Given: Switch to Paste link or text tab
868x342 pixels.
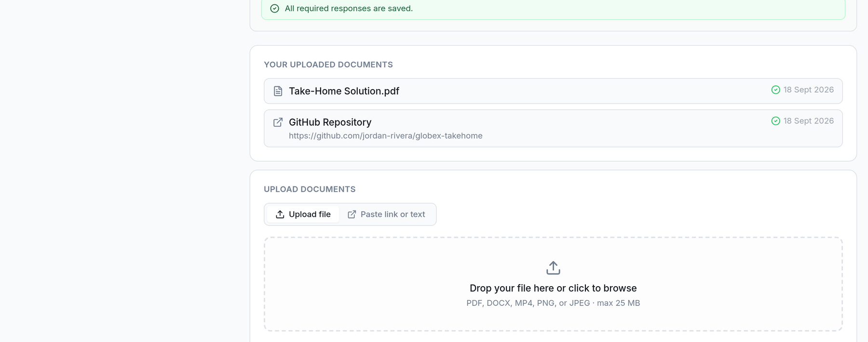Looking at the screenshot, I should point(386,214).
